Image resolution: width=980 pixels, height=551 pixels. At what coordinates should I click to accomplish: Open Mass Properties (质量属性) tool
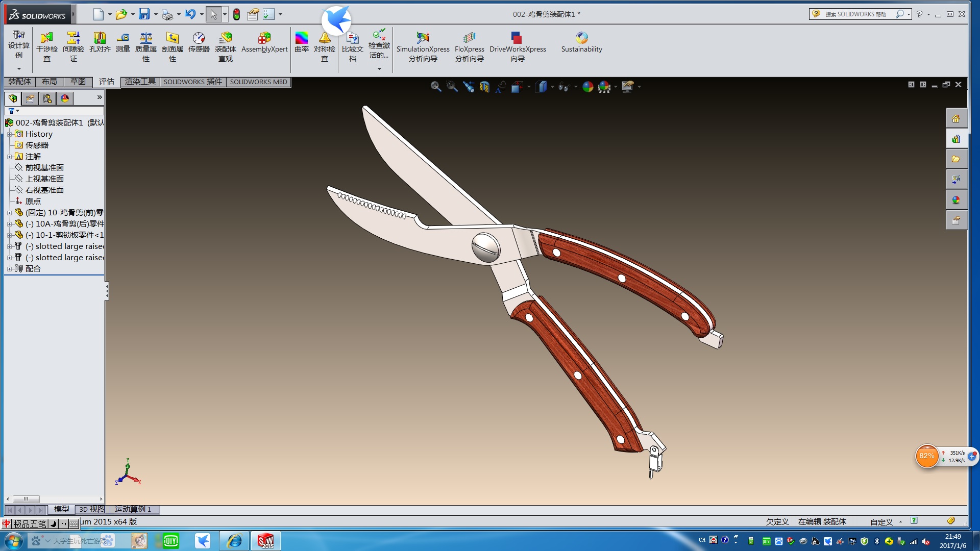(146, 38)
